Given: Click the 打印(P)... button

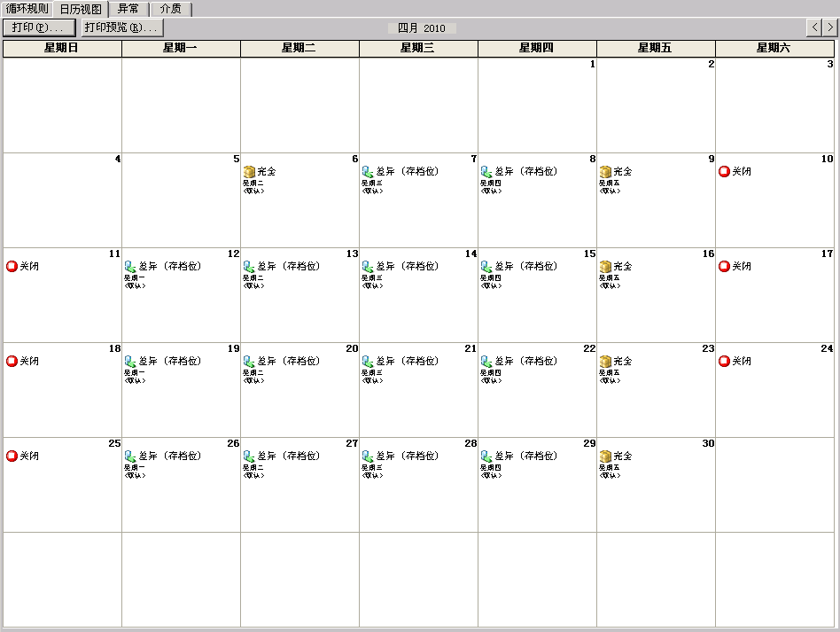Looking at the screenshot, I should coord(39,27).
